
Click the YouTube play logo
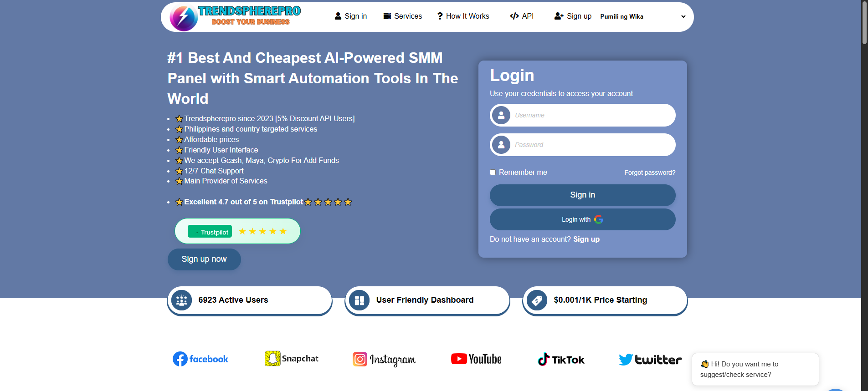459,359
